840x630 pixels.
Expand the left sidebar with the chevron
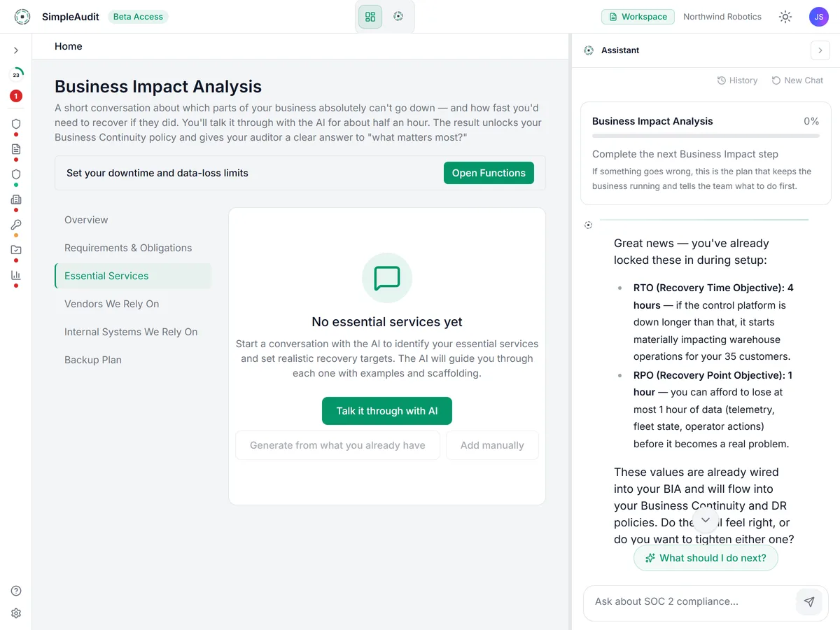coord(16,50)
